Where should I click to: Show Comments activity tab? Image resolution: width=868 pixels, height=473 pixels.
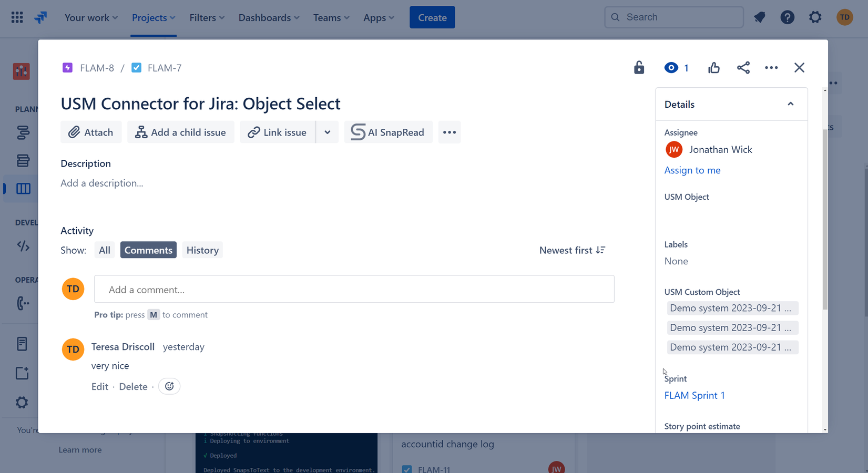click(148, 250)
